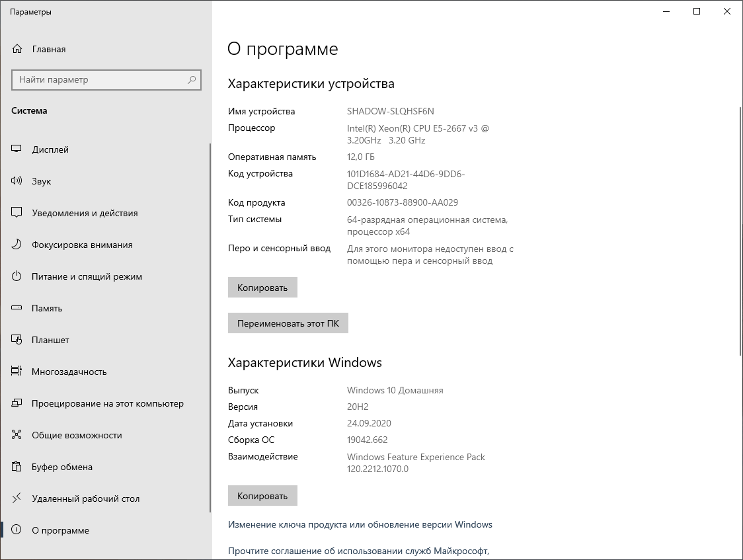
Task: Click the Удаленный рабочий стол icon
Action: pos(17,499)
